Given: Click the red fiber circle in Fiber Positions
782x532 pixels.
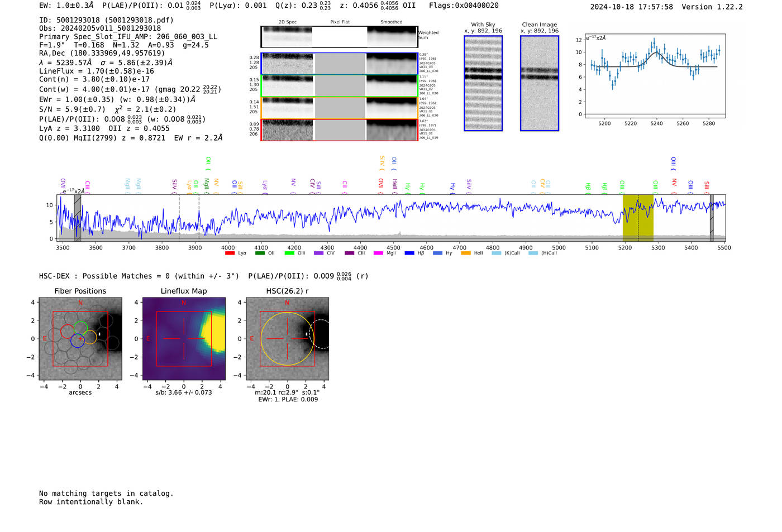Looking at the screenshot, I should 67,332.
